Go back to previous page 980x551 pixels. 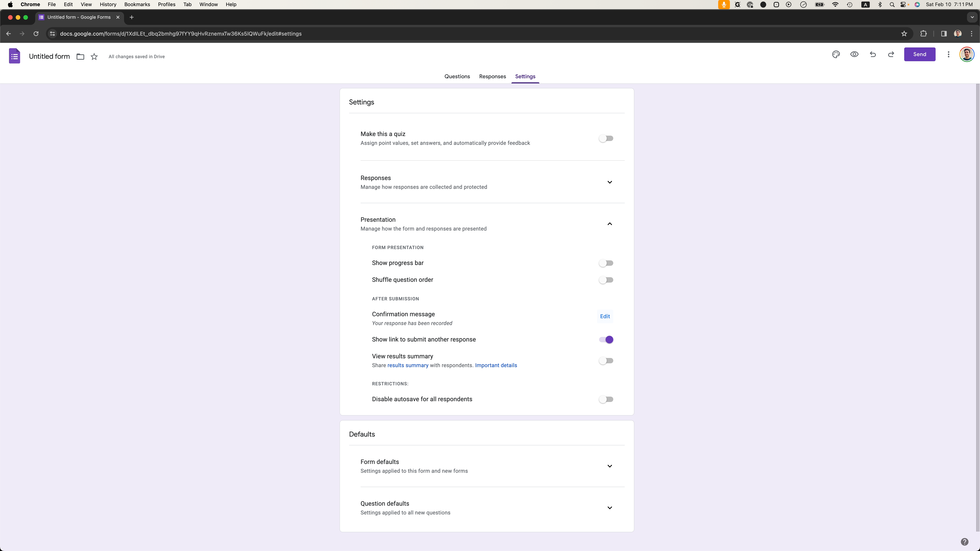pos(8,34)
